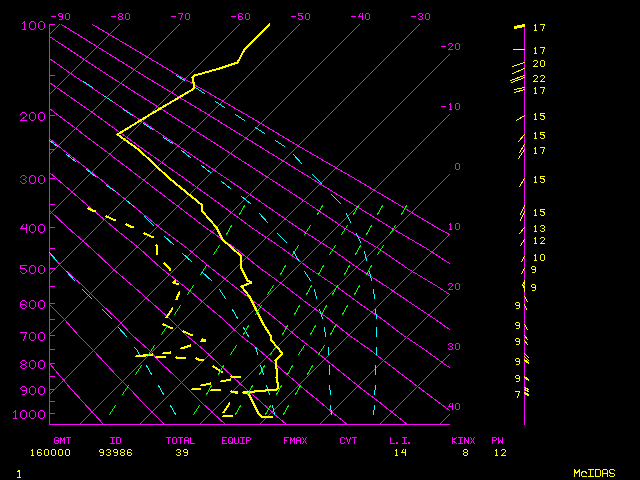
Task: Select the L.I. column header
Action: pos(400,440)
